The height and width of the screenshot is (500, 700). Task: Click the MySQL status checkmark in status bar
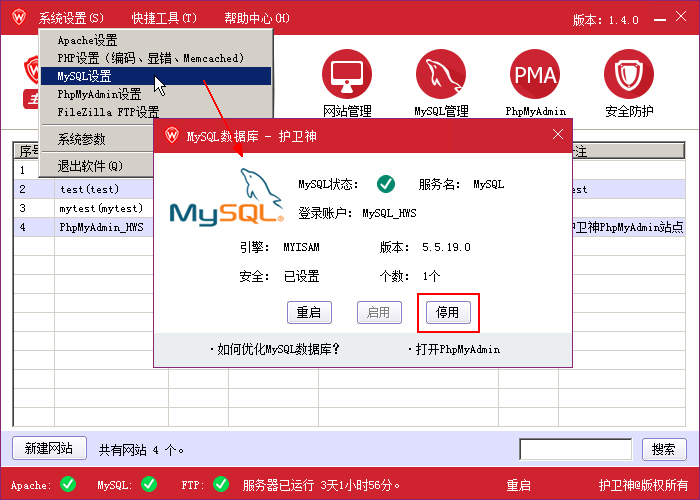point(149,484)
